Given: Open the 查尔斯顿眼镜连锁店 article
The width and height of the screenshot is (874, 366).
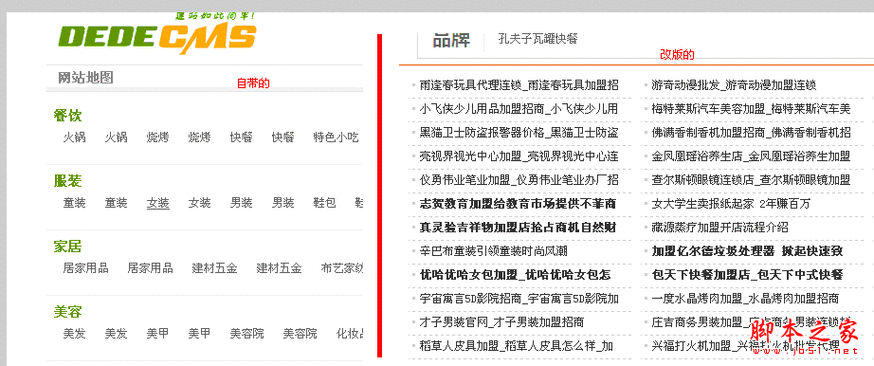Looking at the screenshot, I should point(751,180).
